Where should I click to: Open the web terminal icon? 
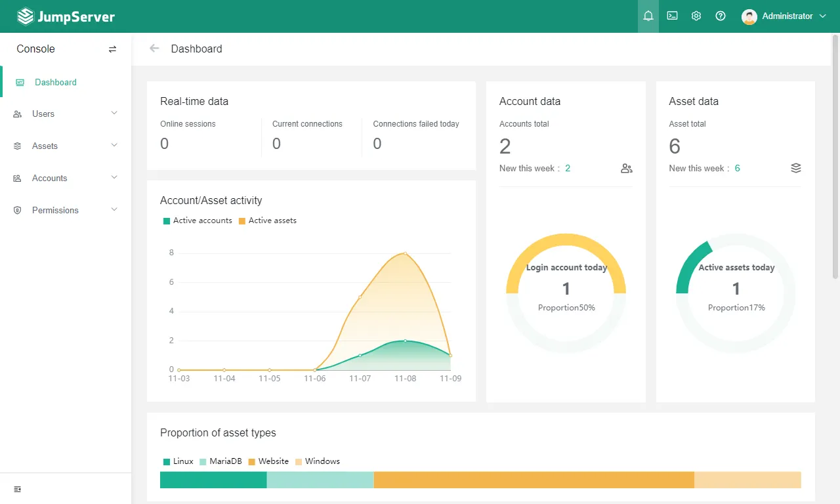click(672, 16)
